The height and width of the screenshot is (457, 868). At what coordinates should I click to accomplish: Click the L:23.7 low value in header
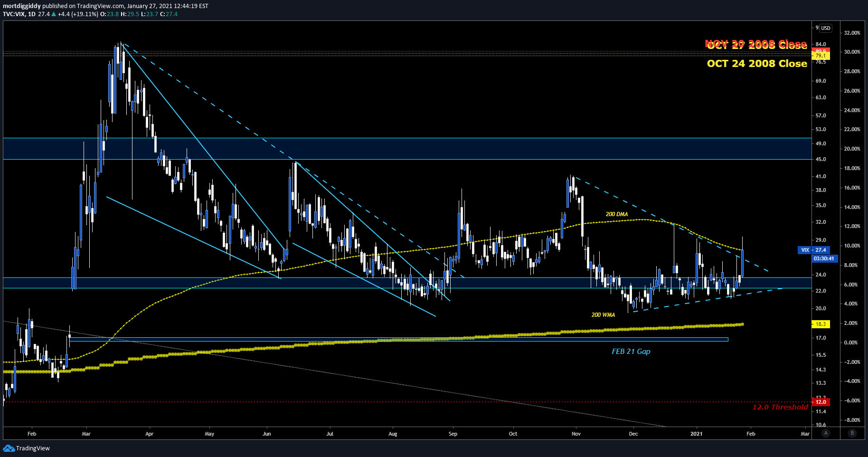[150, 14]
